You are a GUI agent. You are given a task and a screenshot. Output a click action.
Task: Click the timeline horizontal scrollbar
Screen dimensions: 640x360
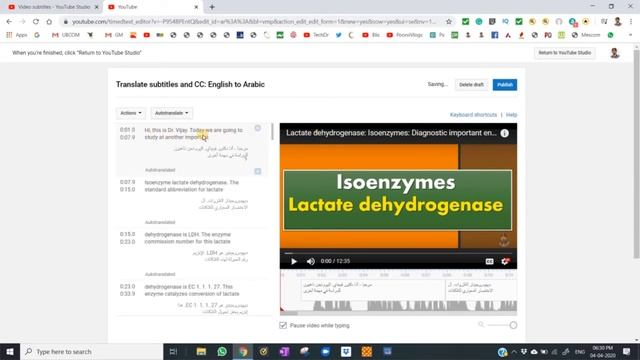point(289,313)
